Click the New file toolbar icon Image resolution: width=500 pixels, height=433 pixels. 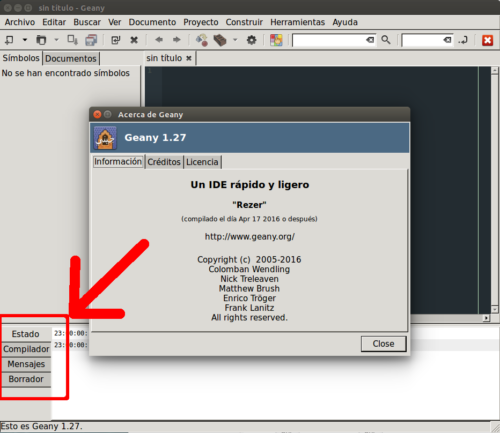click(9, 40)
